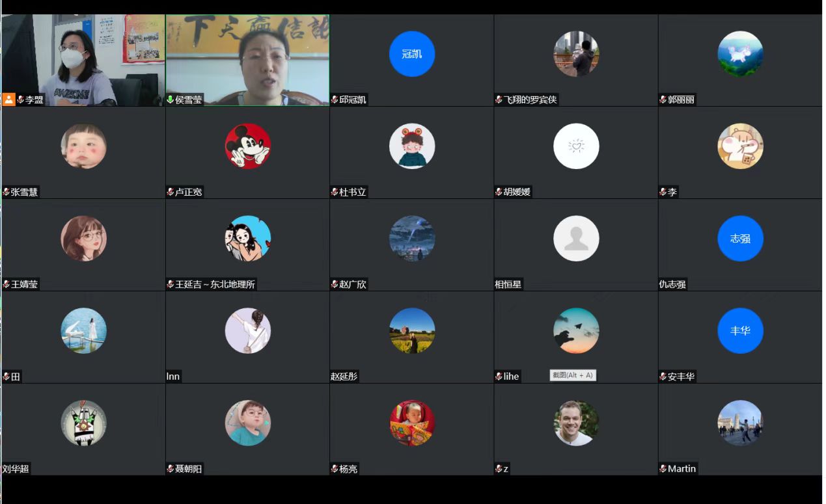Click the muted mic icon beside Martin

(663, 469)
